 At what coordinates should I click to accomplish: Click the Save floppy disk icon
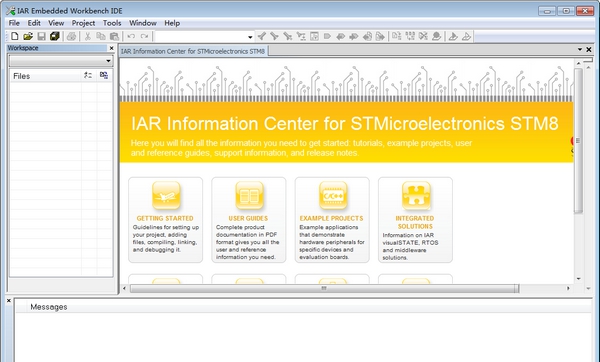(41, 36)
